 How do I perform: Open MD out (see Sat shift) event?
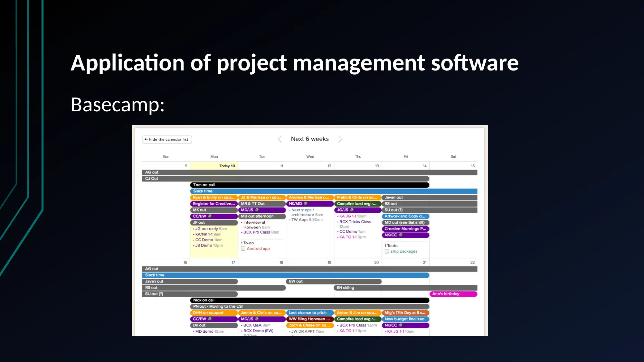(405, 222)
